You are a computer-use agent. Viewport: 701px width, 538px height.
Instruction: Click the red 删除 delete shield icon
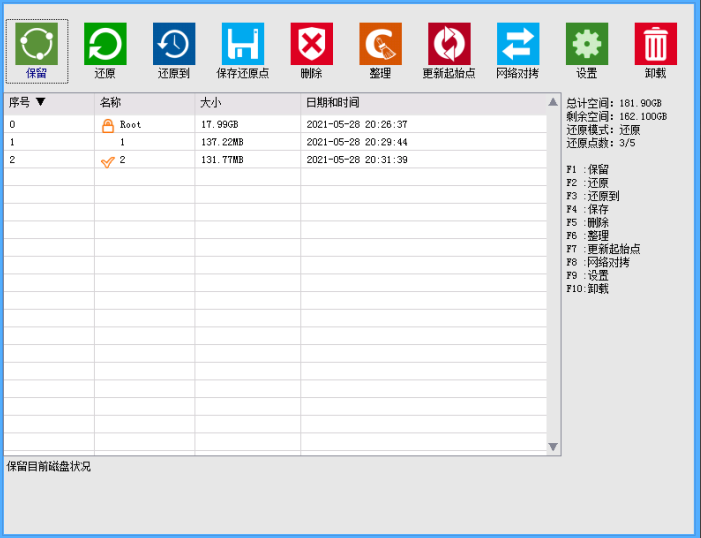312,44
